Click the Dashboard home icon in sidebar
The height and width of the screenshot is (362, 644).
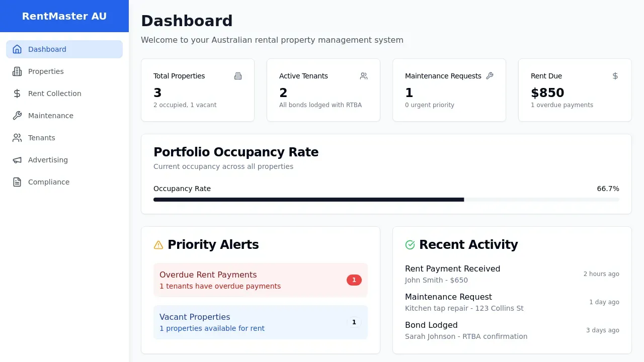click(17, 49)
